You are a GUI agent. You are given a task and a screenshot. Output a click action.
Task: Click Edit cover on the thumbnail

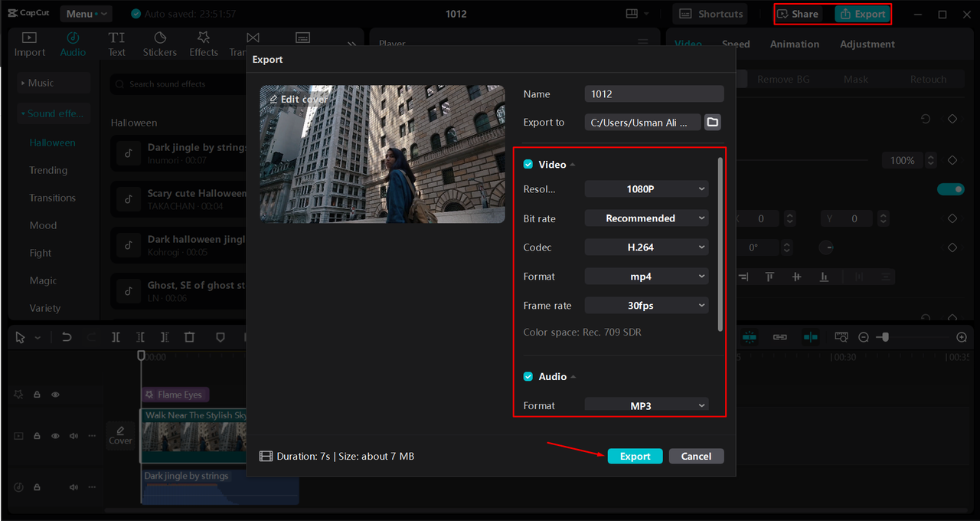299,99
